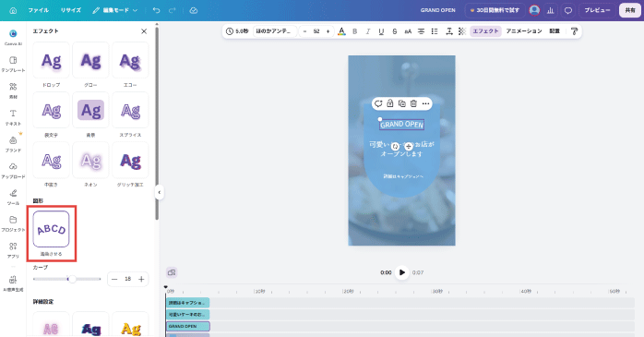The image size is (644, 337).
Task: Play the video preview
Action: (401, 272)
